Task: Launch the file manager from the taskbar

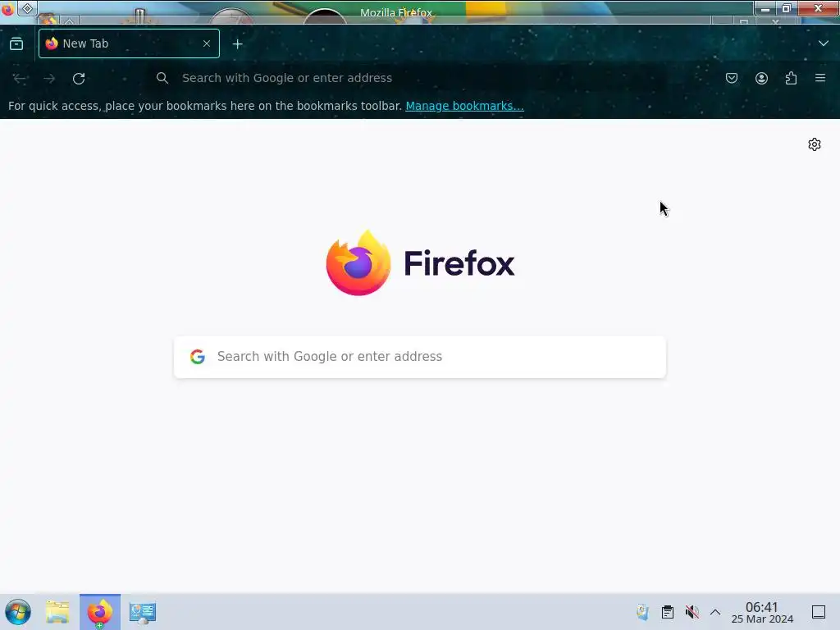Action: click(57, 612)
